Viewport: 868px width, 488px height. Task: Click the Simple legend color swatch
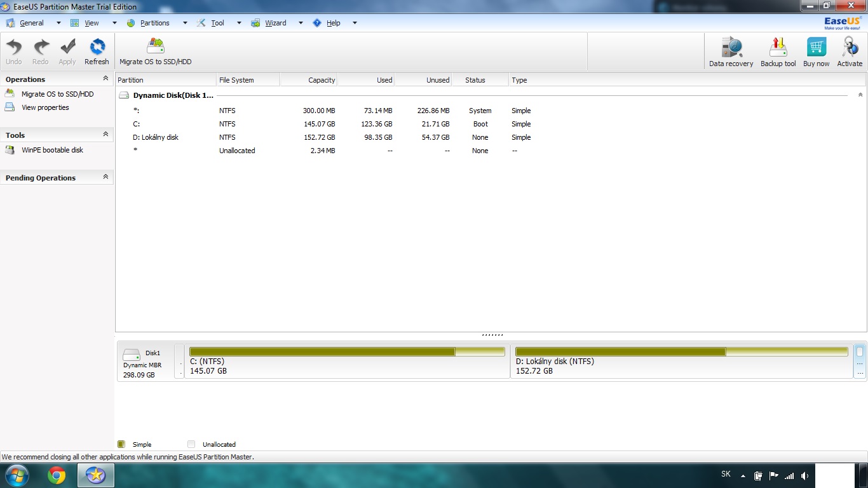[x=121, y=444]
